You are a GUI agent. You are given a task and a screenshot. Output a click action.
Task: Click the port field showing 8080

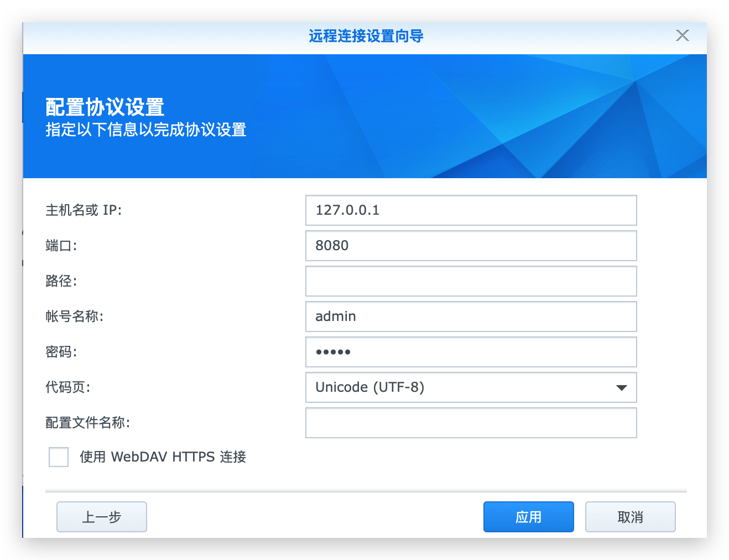pos(471,246)
